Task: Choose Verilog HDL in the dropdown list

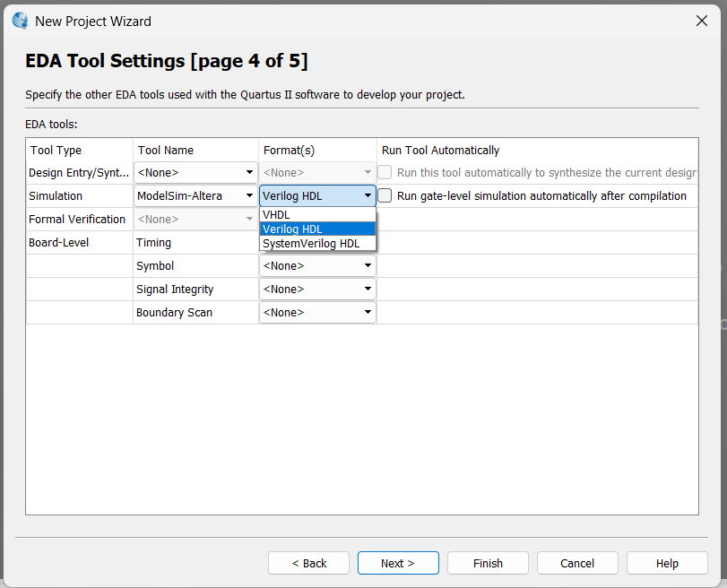Action: coord(317,229)
